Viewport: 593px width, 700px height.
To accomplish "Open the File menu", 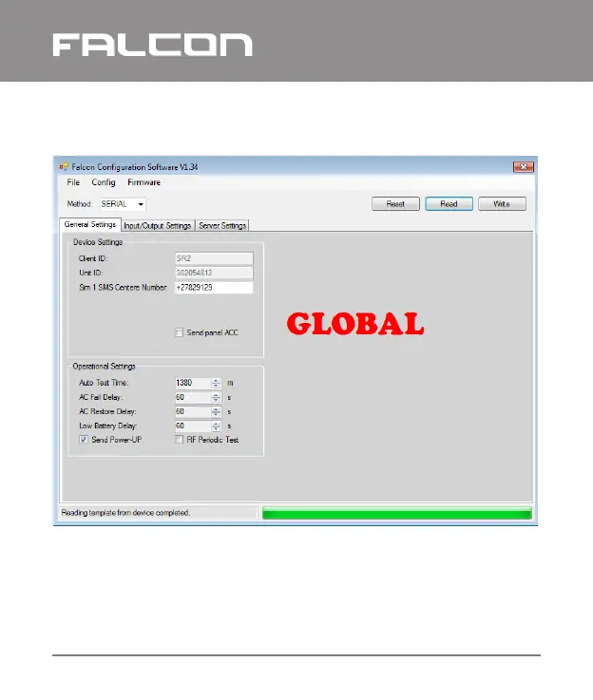I will pyautogui.click(x=73, y=182).
